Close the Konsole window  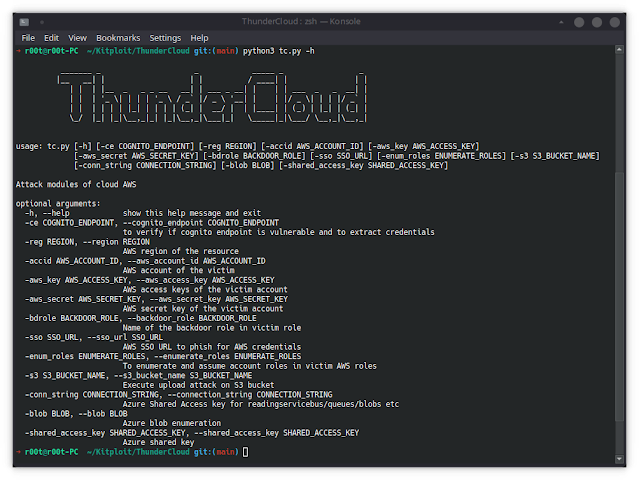click(615, 22)
